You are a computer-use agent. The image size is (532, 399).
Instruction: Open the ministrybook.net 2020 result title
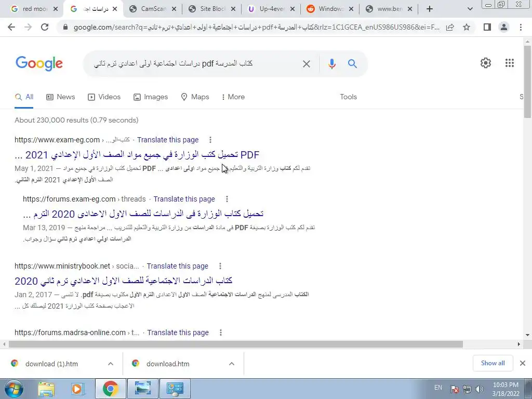pyautogui.click(x=124, y=281)
